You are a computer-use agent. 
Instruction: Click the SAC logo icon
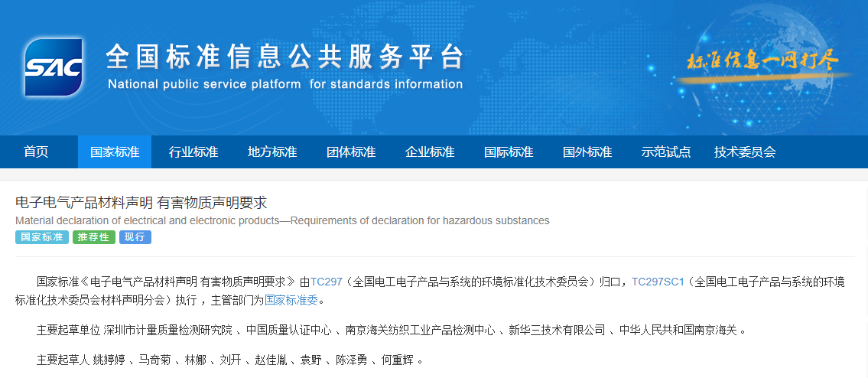pos(53,67)
